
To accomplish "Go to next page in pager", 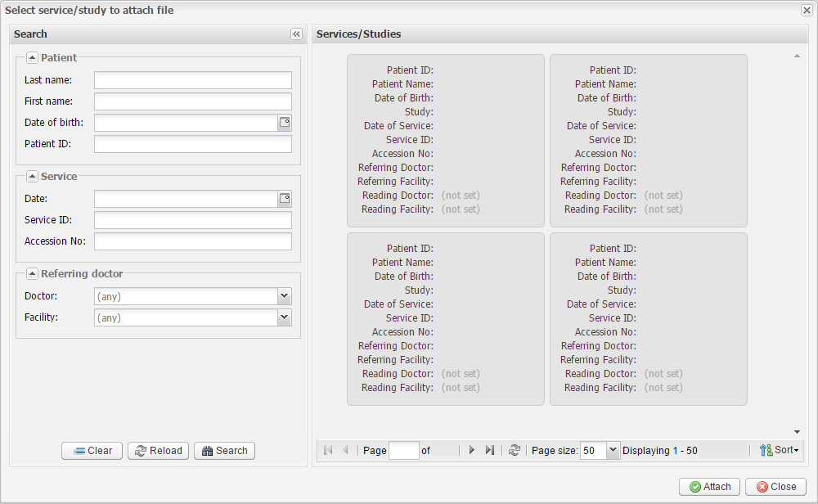I will [472, 450].
